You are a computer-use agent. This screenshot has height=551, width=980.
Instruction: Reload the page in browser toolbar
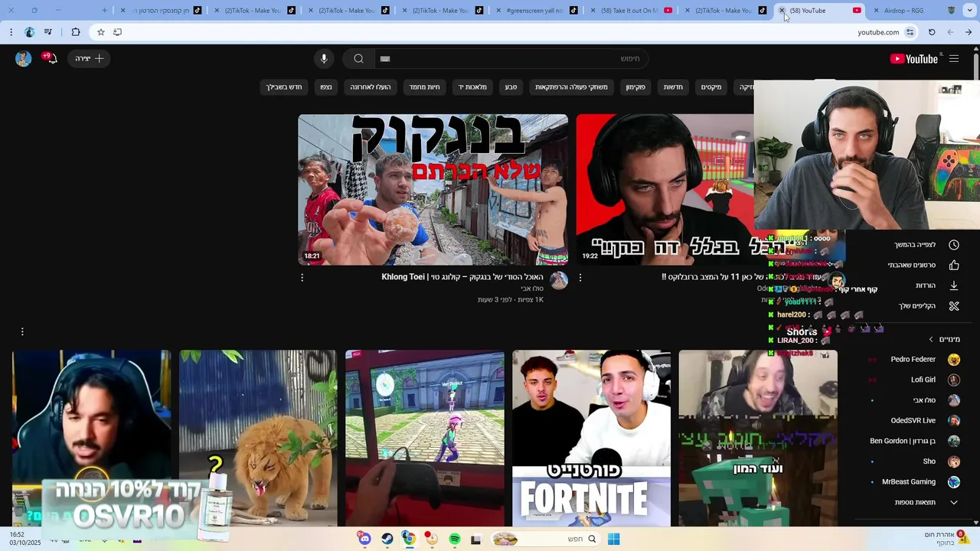pos(932,32)
